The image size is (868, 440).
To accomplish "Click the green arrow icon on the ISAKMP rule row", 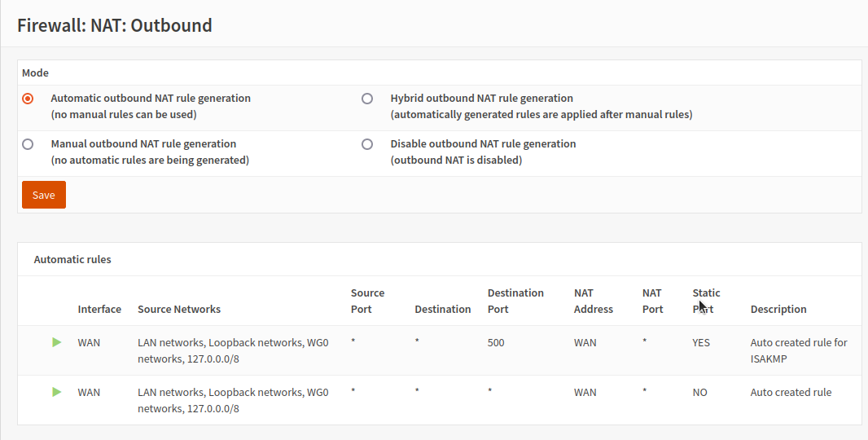I will 56,342.
